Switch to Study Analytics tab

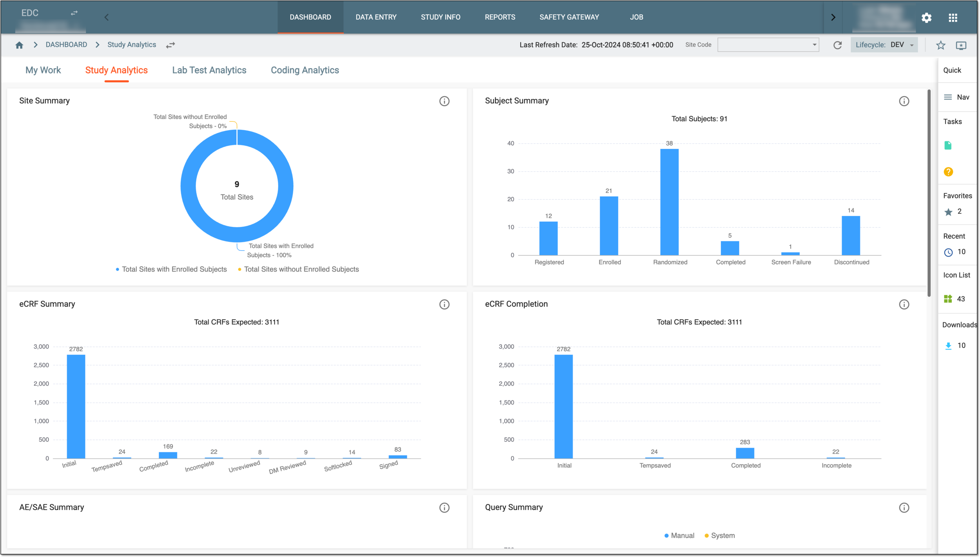[116, 70]
